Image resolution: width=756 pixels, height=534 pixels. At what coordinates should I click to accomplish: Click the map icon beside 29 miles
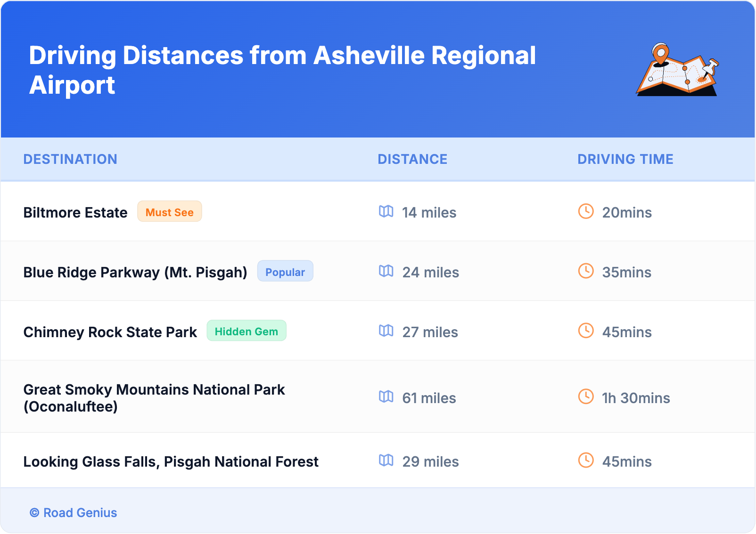[386, 461]
